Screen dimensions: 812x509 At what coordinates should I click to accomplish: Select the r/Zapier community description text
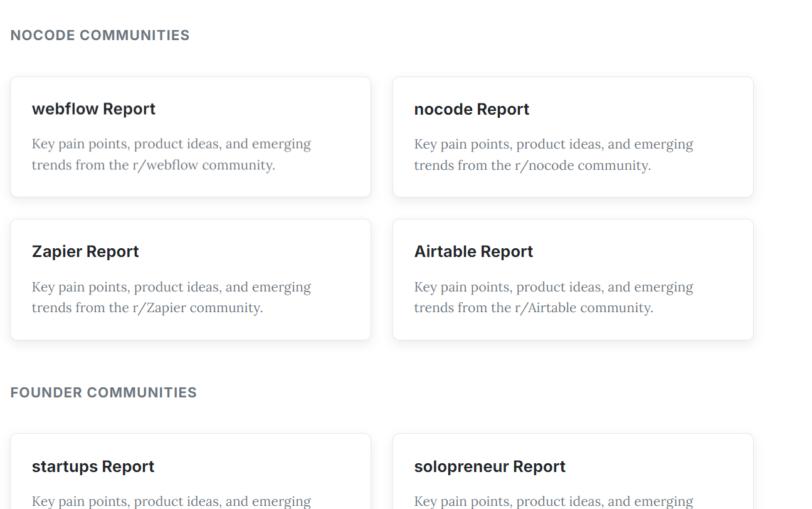(171, 297)
